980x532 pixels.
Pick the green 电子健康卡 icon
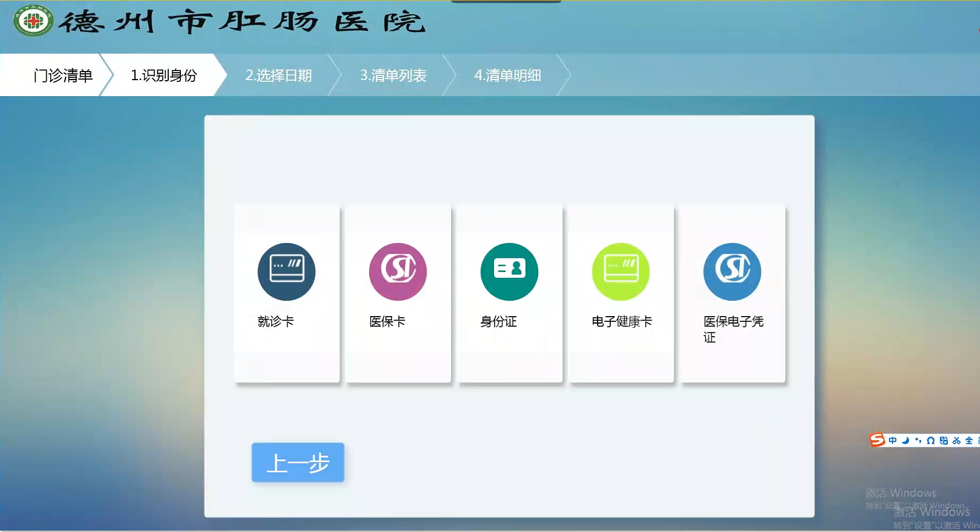621,271
